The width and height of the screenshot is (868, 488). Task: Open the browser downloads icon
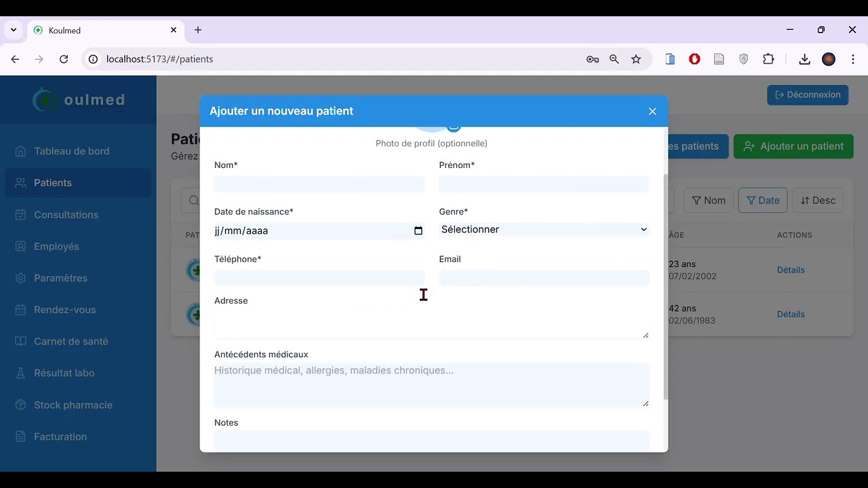coord(804,60)
